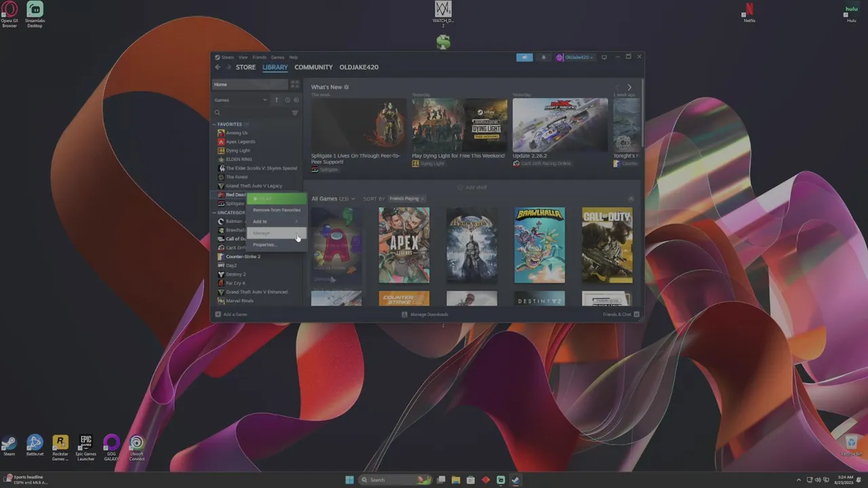Click the Windows taskbar Search box
The width and height of the screenshot is (868, 488).
click(396, 480)
